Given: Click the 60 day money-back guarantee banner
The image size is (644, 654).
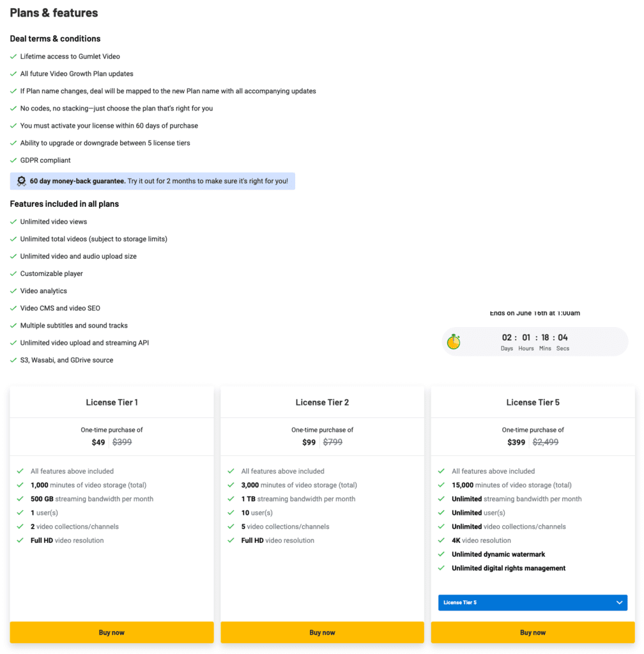Looking at the screenshot, I should [153, 181].
